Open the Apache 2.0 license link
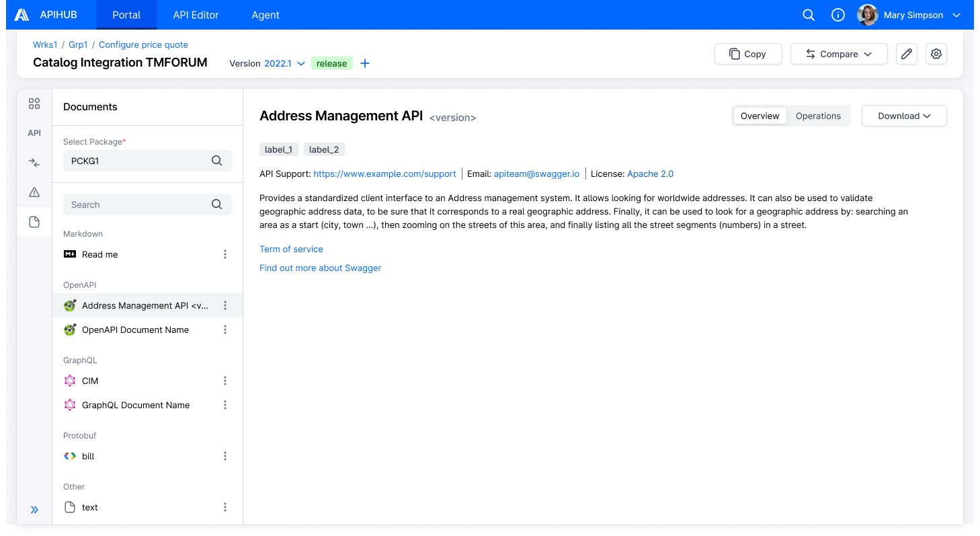 point(650,174)
